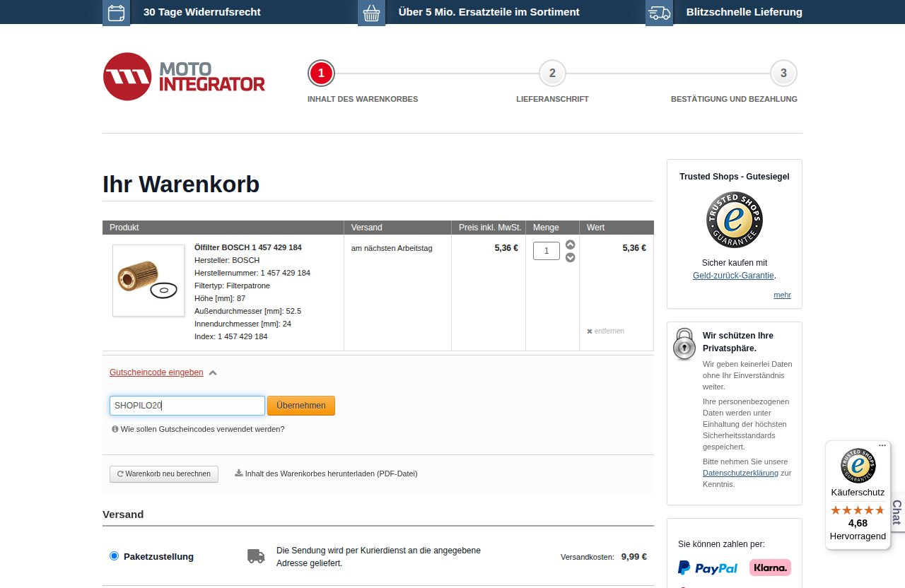This screenshot has width=905, height=588.
Task: Remove the item via entfernen
Action: (x=606, y=331)
